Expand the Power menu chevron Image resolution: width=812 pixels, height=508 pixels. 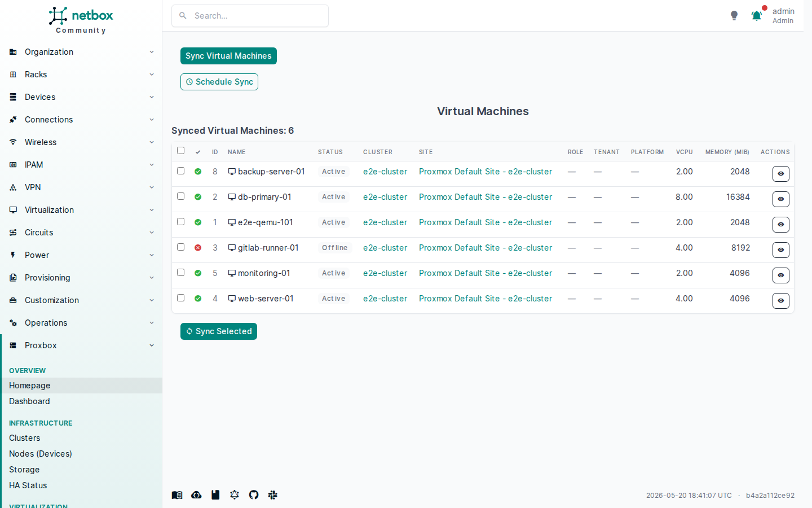pos(152,255)
